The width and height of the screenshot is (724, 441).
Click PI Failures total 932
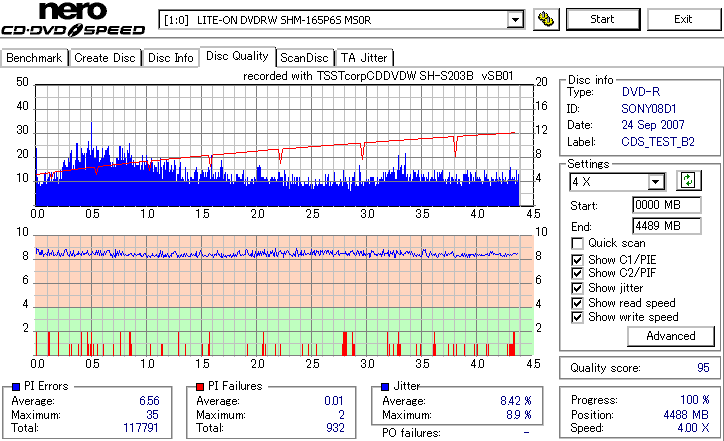pos(335,428)
